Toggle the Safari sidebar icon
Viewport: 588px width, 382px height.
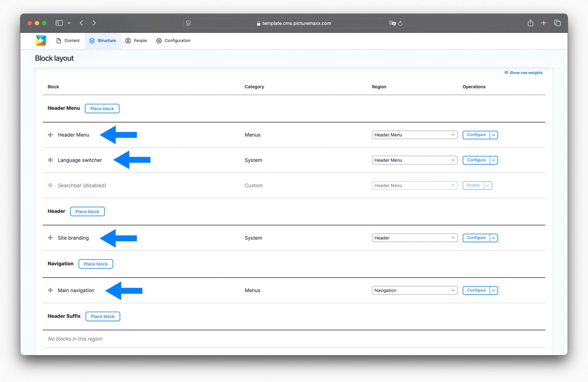point(59,23)
